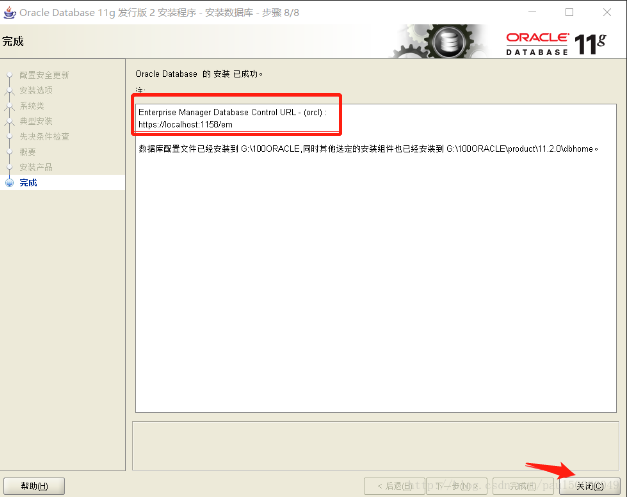Image resolution: width=627 pixels, height=497 pixels.
Task: Close the window with the title bar X
Action: click(607, 12)
